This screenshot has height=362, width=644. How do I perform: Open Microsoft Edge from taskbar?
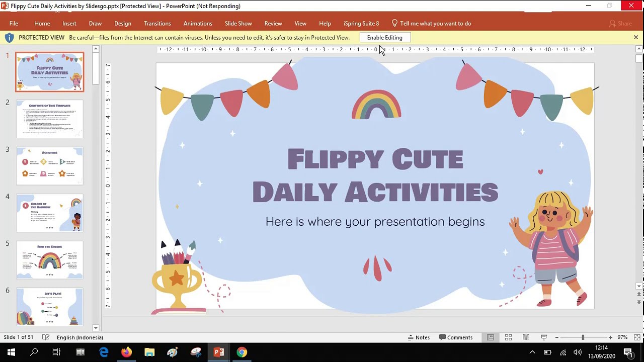click(104, 352)
